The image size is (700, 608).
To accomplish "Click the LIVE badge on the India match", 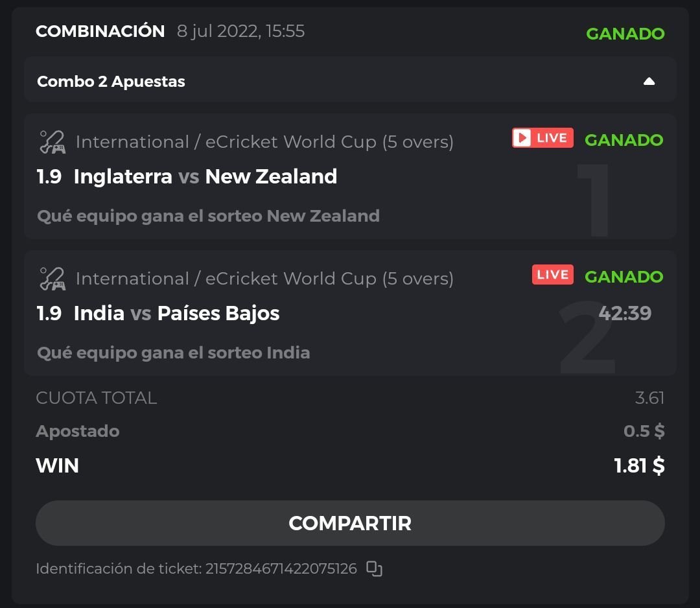I will [552, 275].
